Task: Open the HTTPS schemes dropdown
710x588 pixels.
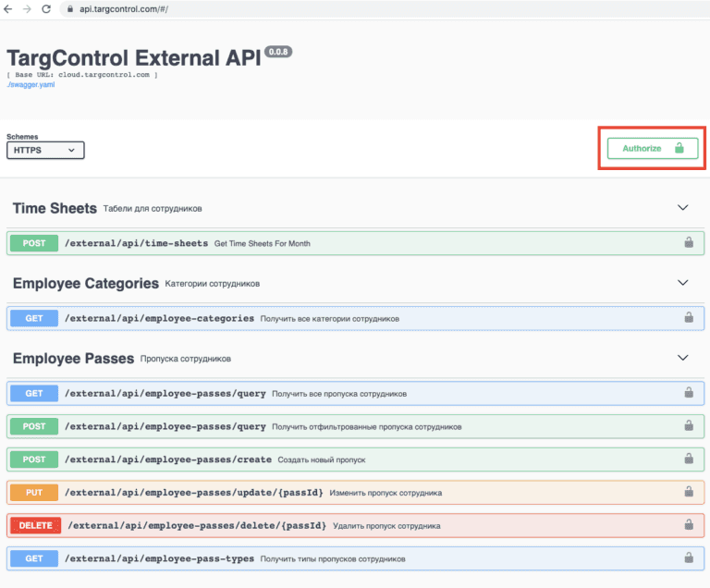Action: click(x=45, y=151)
